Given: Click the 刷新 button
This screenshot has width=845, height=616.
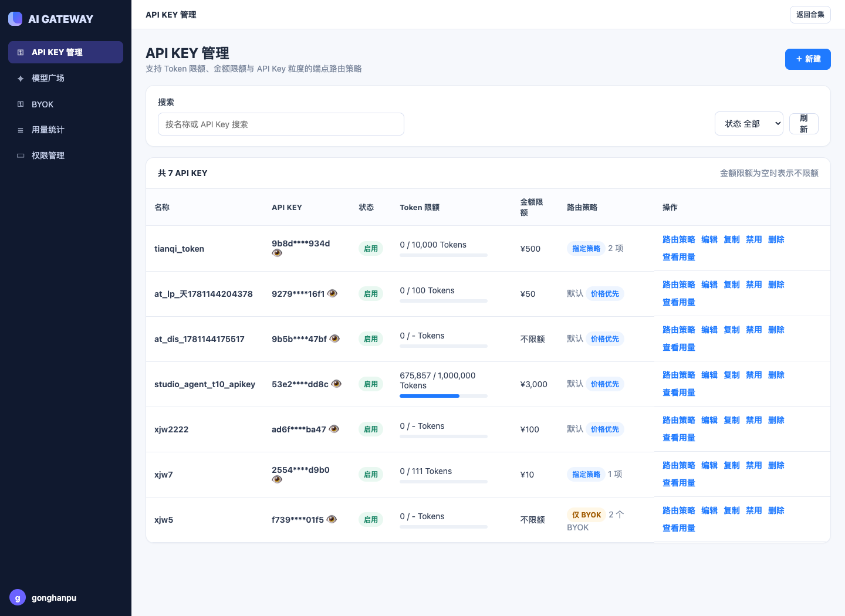Looking at the screenshot, I should point(804,124).
